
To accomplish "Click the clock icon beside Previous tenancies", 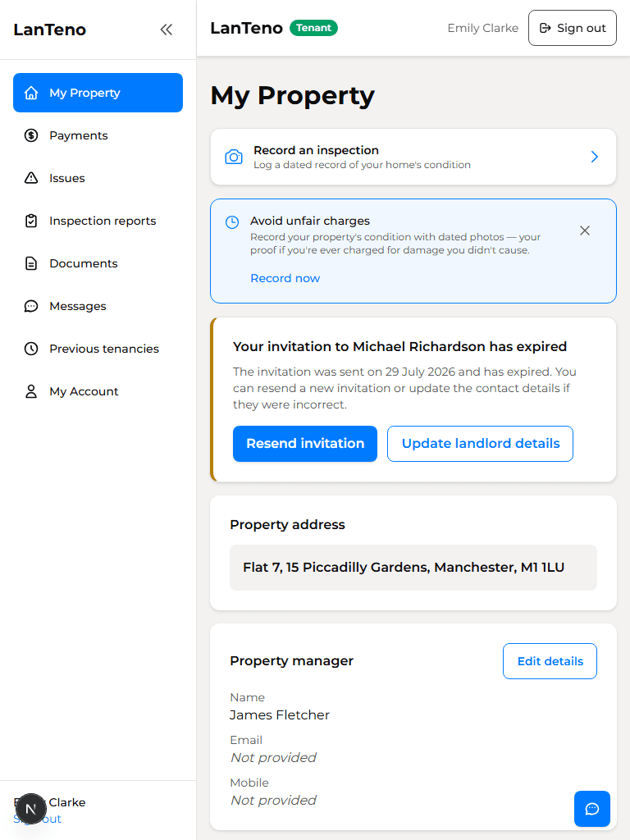I will tap(31, 349).
